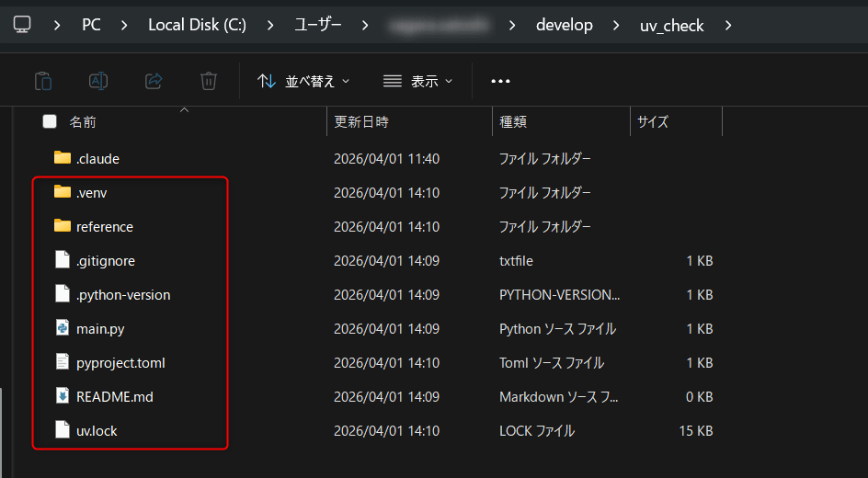Expand chevron after Local Disk (C:)
Image resolution: width=868 pixels, height=478 pixels.
pos(270,26)
